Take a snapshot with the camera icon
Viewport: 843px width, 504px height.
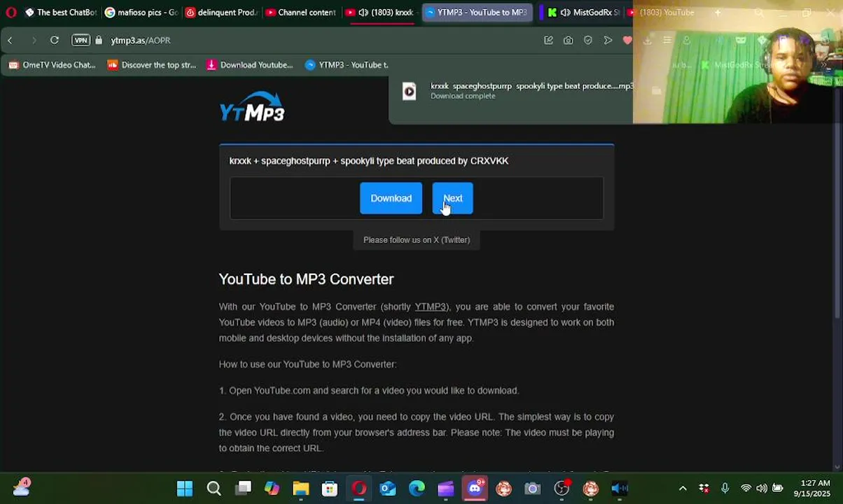coord(568,41)
